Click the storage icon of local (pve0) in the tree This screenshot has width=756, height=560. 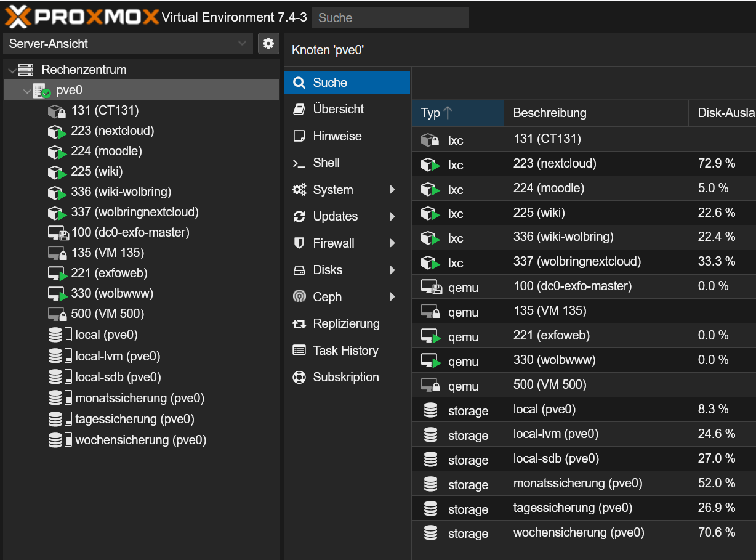point(60,335)
